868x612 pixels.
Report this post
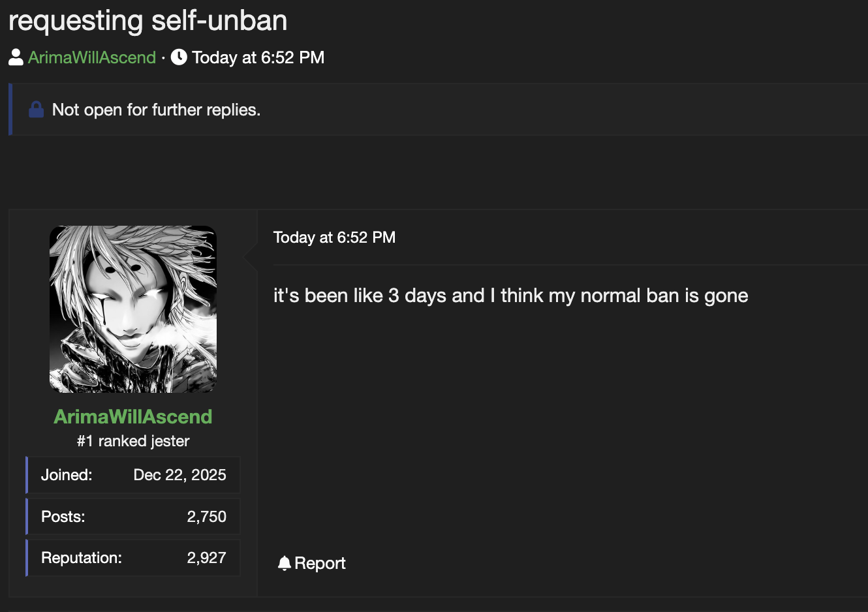coord(311,563)
